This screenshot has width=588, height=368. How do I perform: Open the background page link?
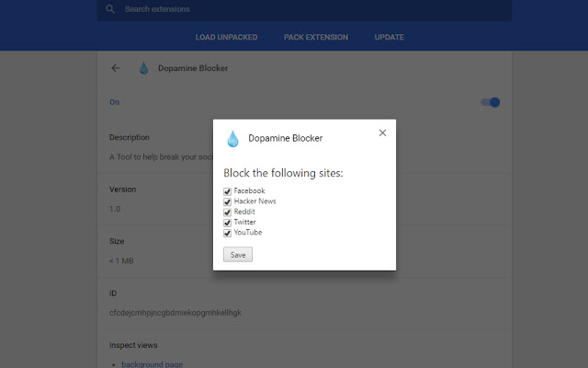tap(151, 364)
